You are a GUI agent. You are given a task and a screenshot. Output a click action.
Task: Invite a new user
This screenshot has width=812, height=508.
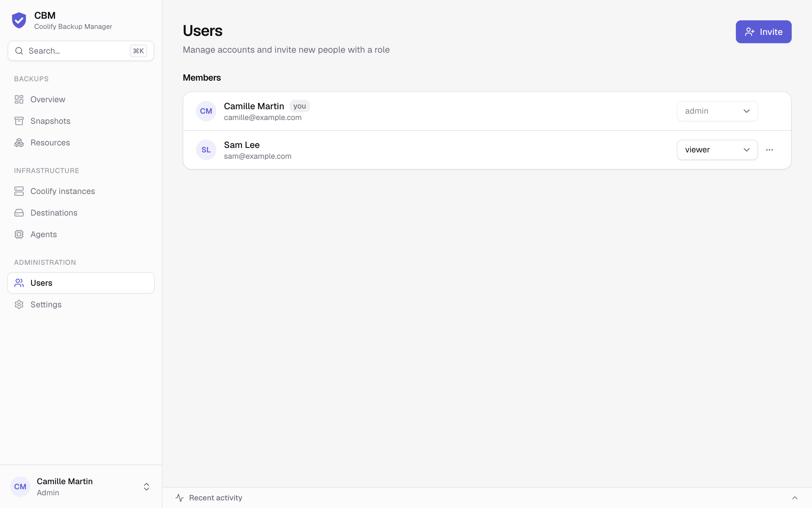pyautogui.click(x=763, y=31)
